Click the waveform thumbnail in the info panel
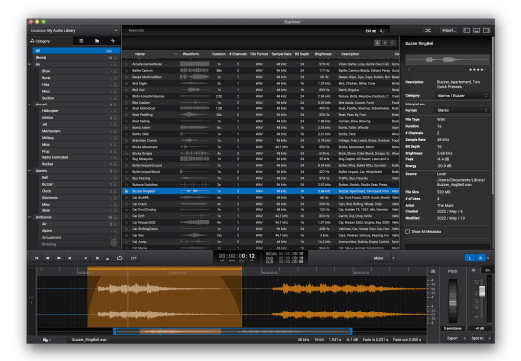Viewport: 521px width, 361px height. 447,60
